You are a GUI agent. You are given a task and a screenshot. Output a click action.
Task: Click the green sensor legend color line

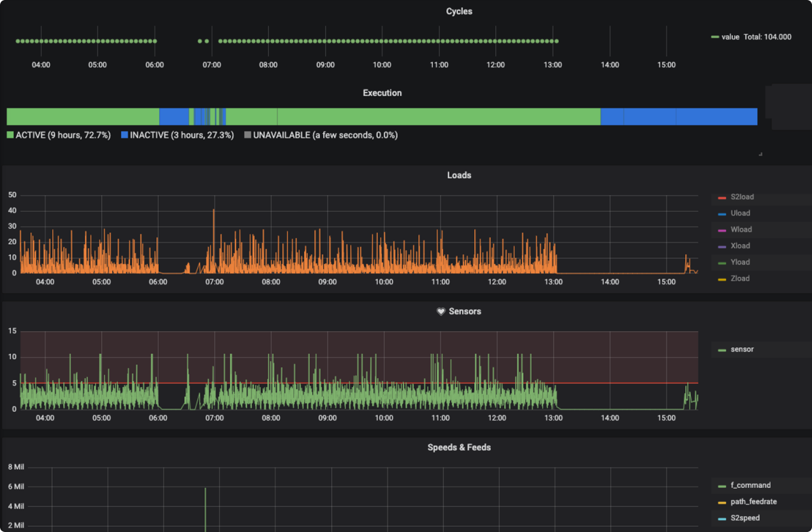722,350
